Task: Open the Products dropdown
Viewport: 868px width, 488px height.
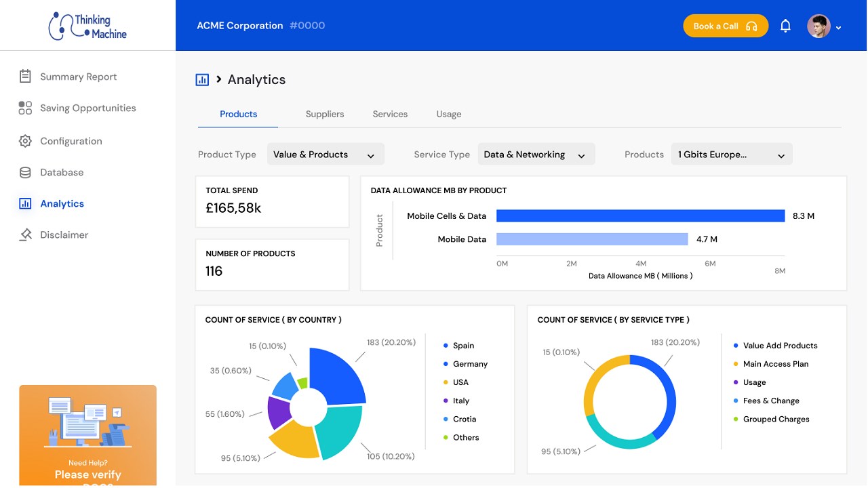Action: point(732,155)
